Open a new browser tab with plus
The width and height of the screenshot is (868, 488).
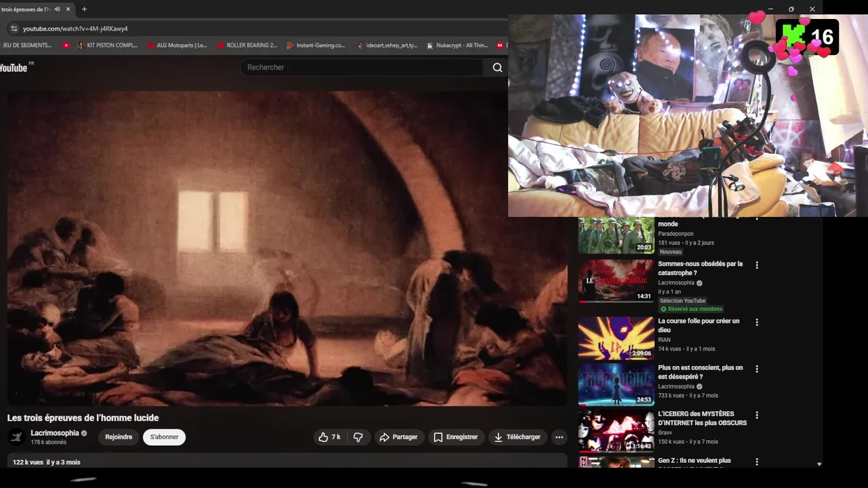pos(84,9)
